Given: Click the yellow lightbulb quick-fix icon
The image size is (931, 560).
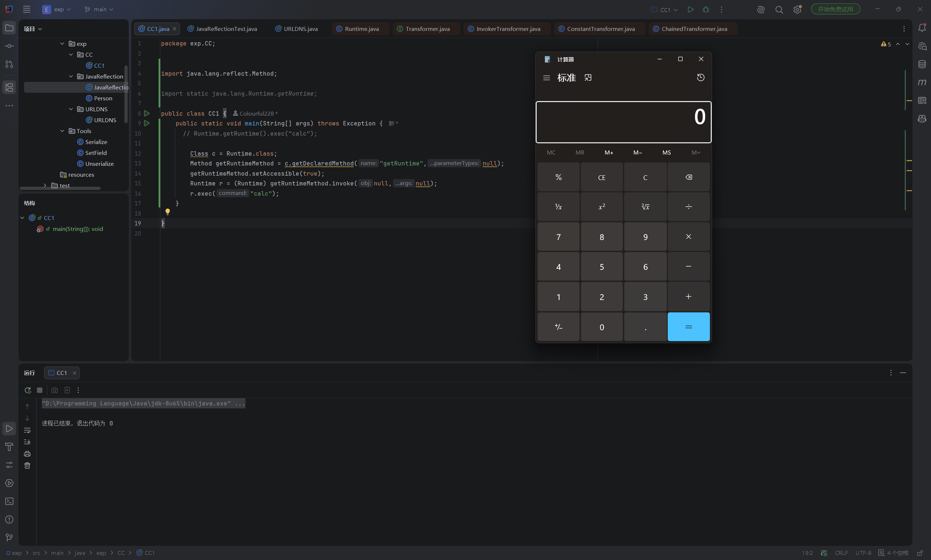Looking at the screenshot, I should 168,212.
